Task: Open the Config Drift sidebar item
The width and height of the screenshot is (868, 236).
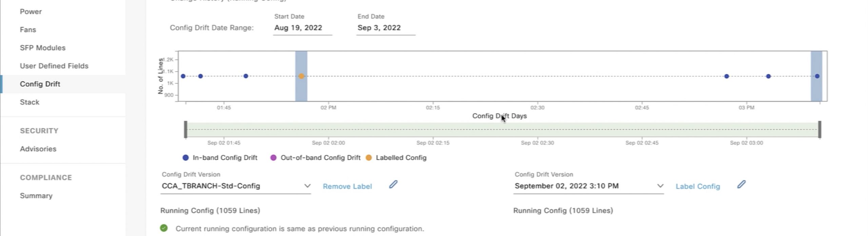Action: tap(40, 84)
